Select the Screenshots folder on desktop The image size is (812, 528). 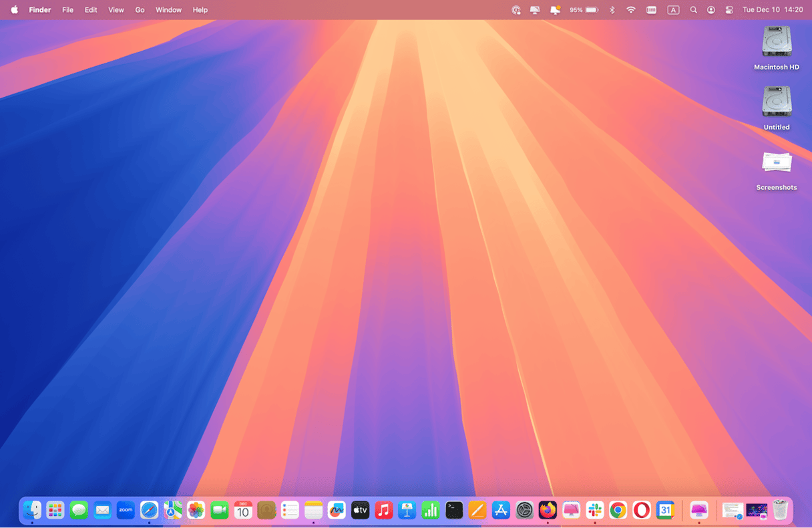tap(777, 164)
